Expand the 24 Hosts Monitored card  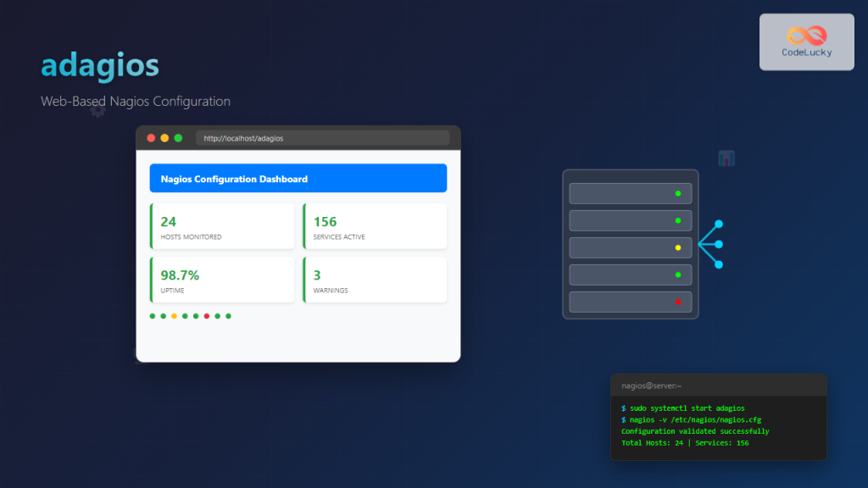coord(222,225)
